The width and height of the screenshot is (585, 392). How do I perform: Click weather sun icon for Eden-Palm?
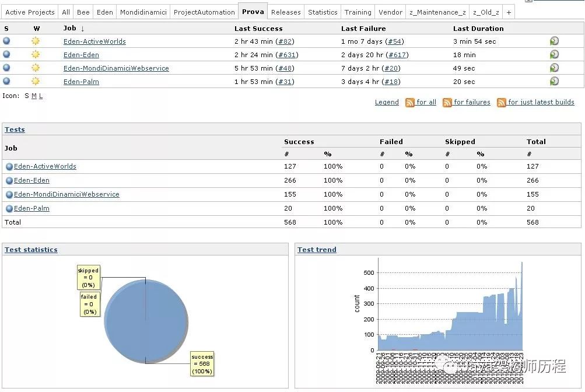click(x=36, y=81)
